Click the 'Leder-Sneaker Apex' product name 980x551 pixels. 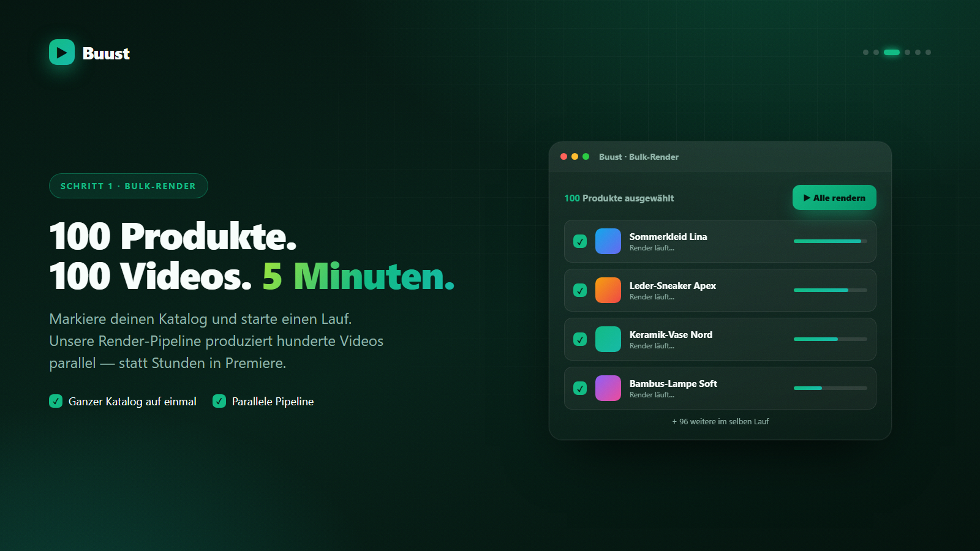(x=673, y=285)
